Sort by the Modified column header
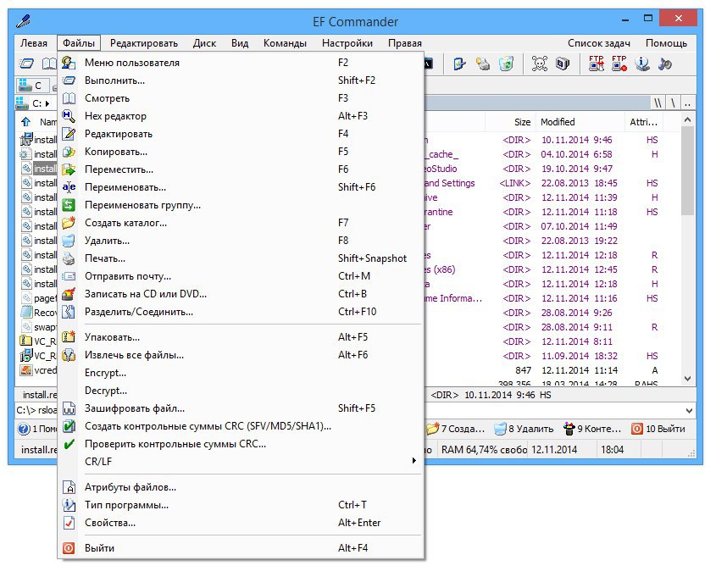Screen dimensions: 727x588 [580, 122]
